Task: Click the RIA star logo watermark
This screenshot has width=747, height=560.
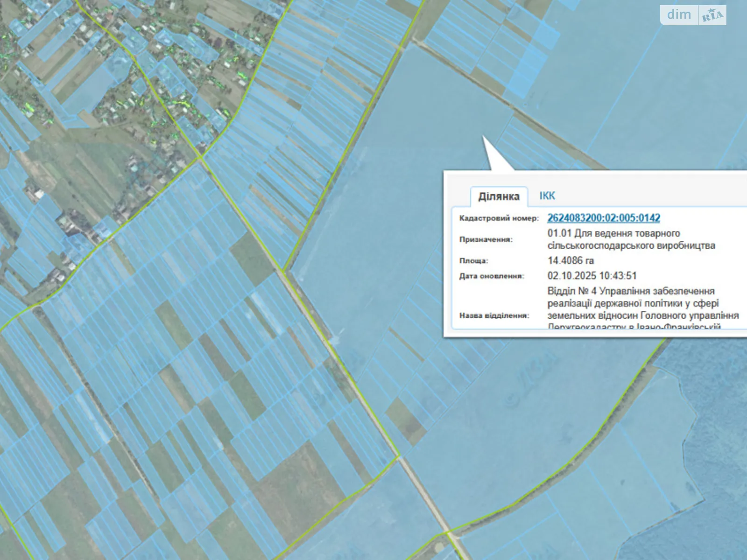Action: 712,16
